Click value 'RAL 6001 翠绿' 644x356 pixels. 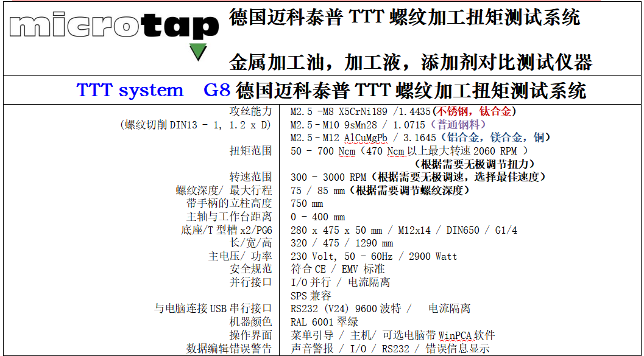coord(324,322)
